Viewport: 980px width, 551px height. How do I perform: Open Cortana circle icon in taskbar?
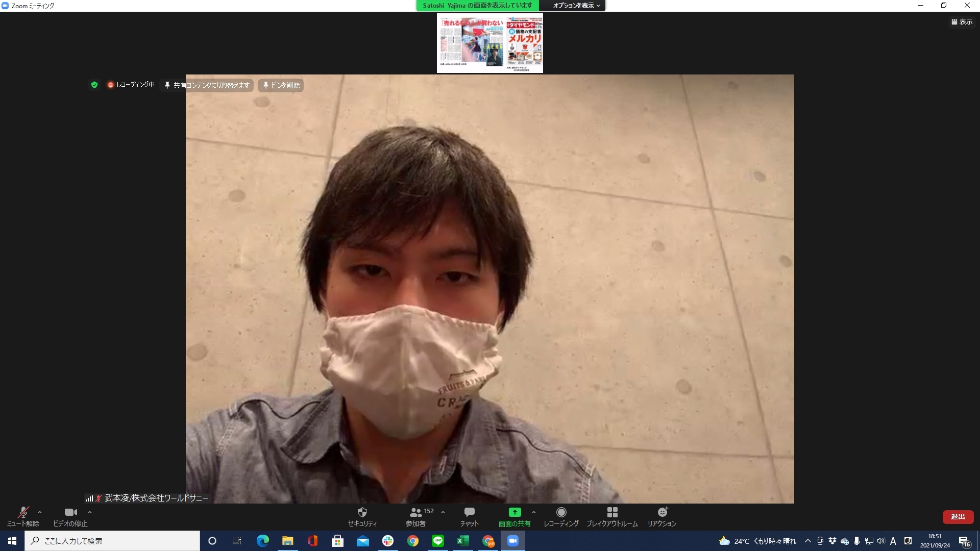coord(212,541)
